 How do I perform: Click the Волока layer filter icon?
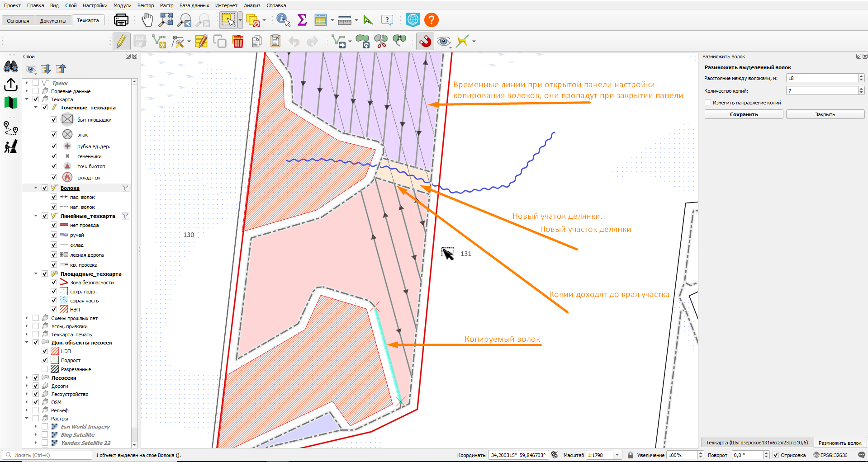[x=125, y=188]
